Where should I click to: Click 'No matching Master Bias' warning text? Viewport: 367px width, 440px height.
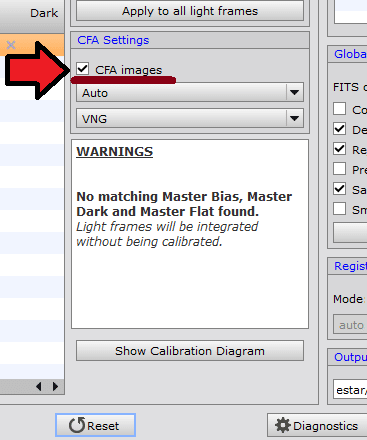[x=184, y=204]
